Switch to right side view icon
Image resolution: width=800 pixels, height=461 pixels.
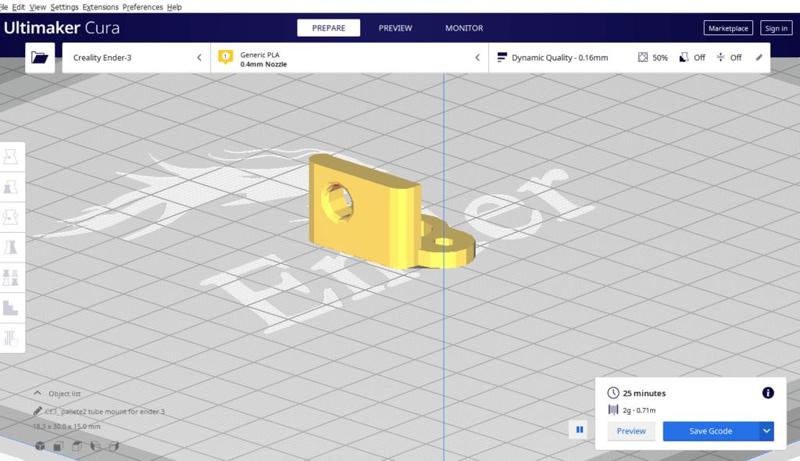[x=113, y=446]
